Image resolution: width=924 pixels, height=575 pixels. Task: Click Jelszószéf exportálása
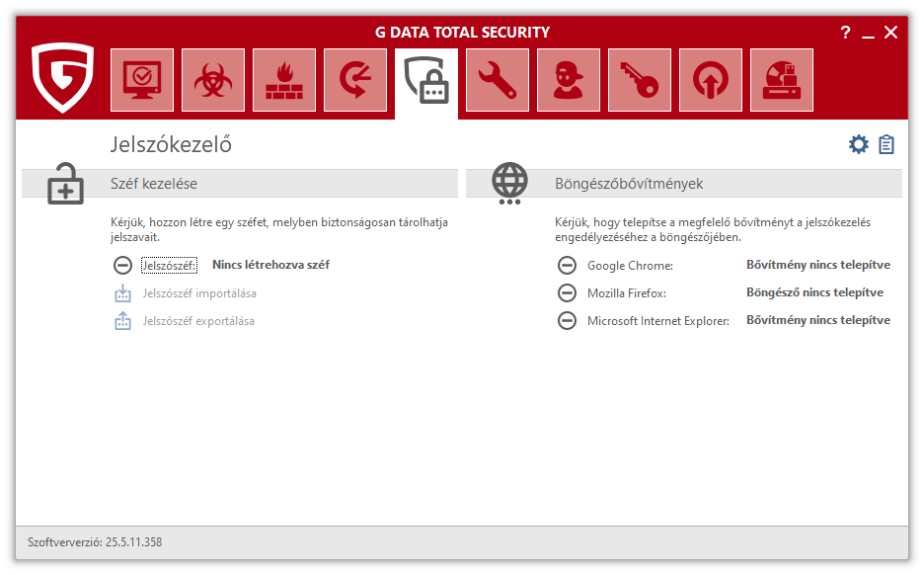pyautogui.click(x=198, y=321)
